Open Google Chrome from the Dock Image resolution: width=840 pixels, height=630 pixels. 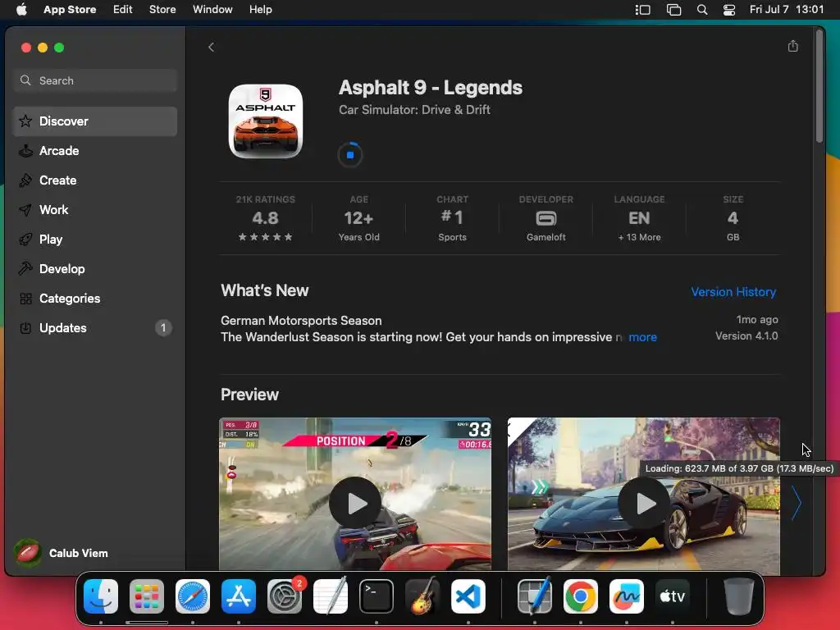coord(581,596)
